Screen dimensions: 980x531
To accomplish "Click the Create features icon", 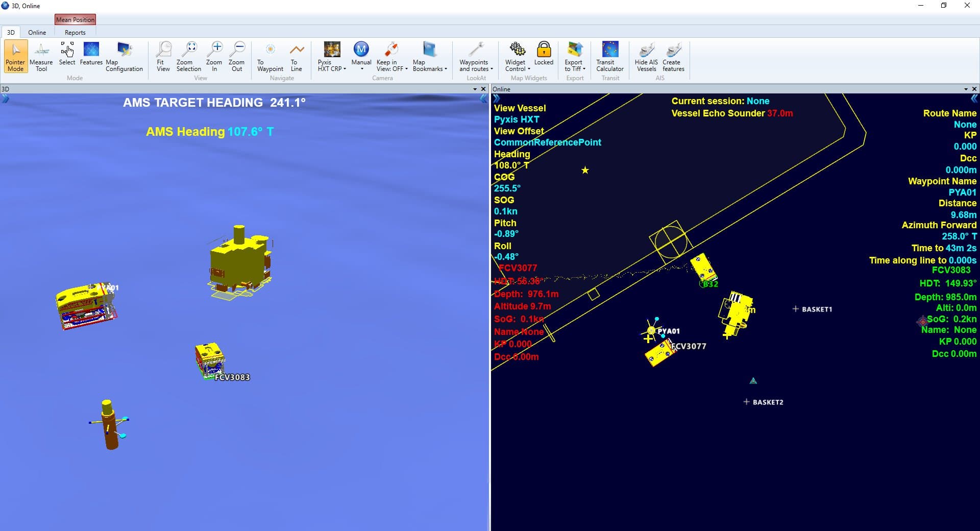I will [x=673, y=56].
